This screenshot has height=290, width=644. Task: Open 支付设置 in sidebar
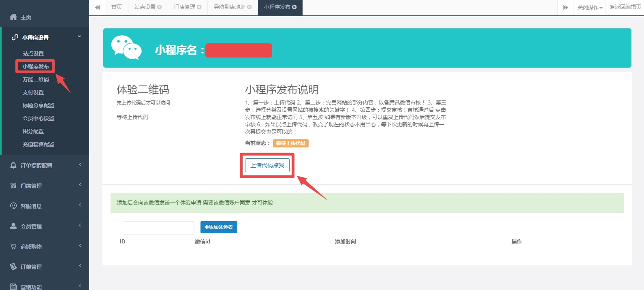[33, 92]
